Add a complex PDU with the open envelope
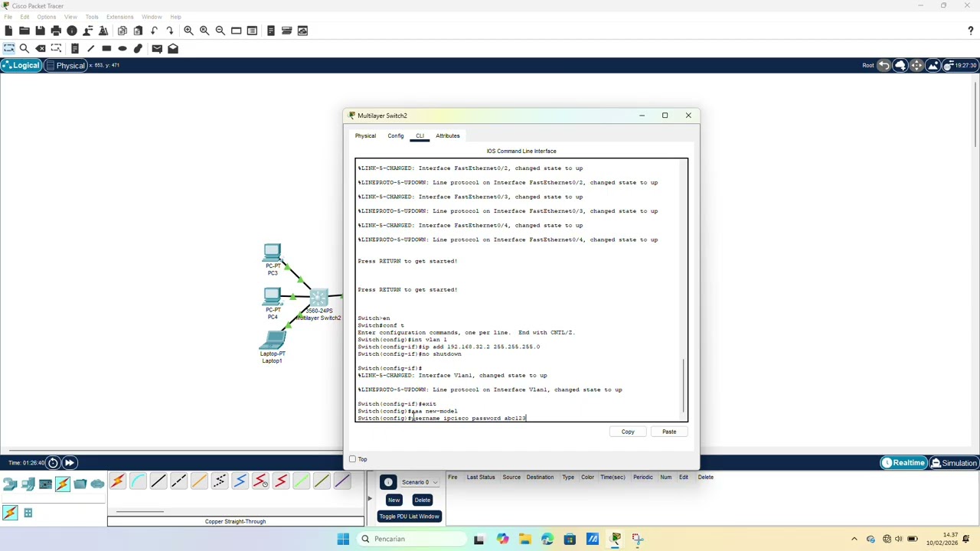Image resolution: width=980 pixels, height=551 pixels. [173, 48]
